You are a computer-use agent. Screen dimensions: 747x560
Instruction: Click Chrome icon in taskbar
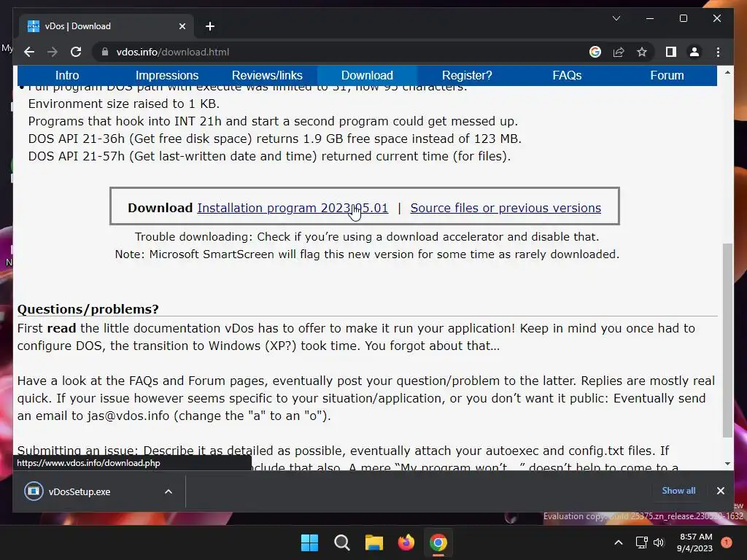[438, 542]
